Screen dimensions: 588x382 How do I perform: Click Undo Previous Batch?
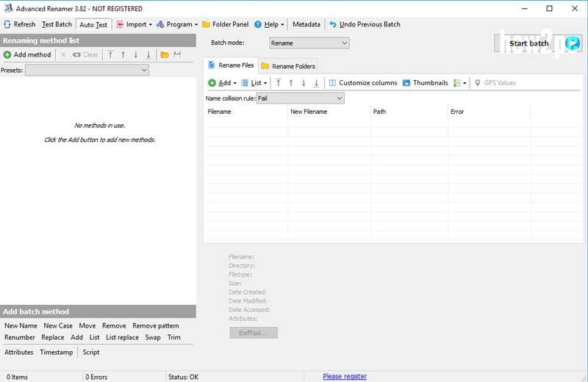(365, 24)
